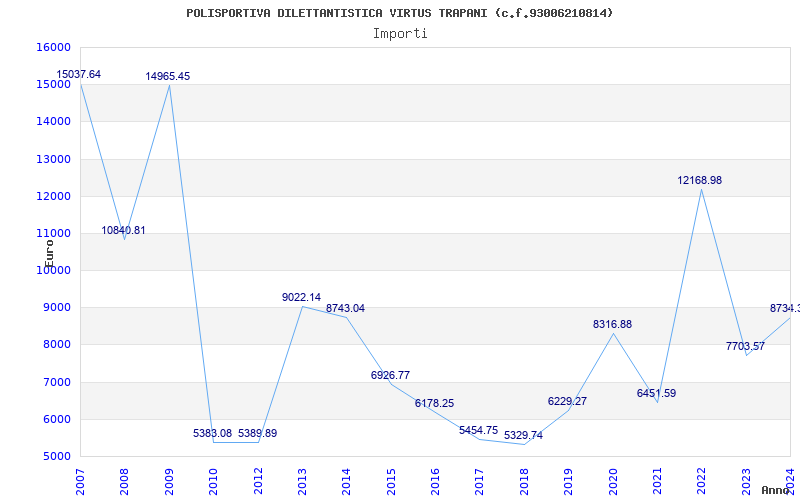Select the 8743.04 value label
The height and width of the screenshot is (500, 800).
(345, 309)
